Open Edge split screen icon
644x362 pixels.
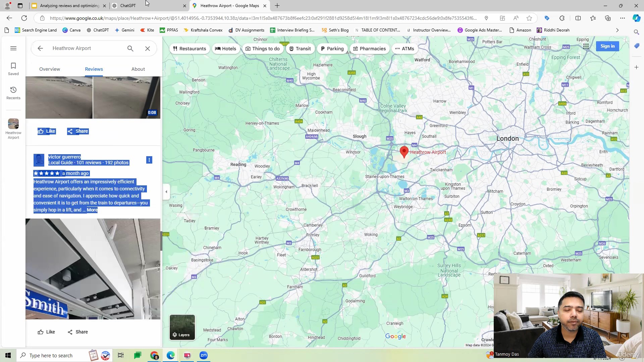[578, 18]
